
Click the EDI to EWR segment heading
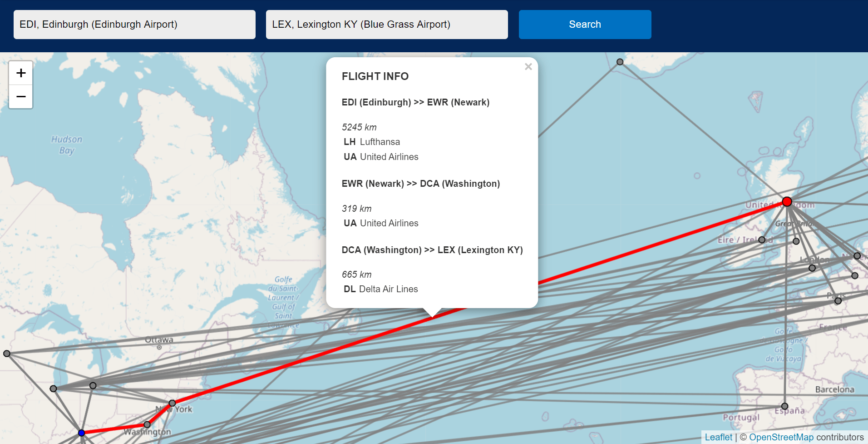(415, 102)
